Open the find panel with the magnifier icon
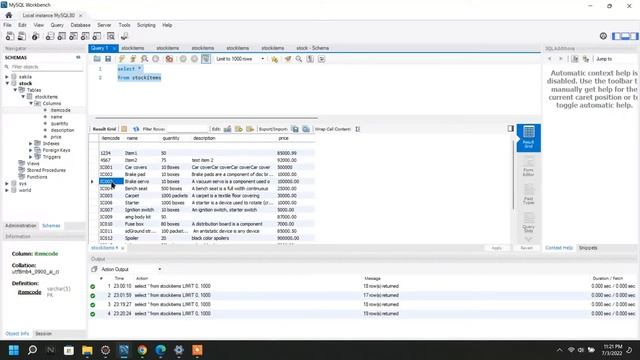This screenshot has width=640, height=360. [299, 59]
